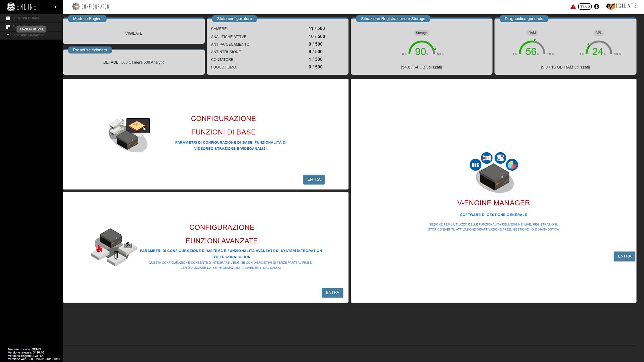The height and width of the screenshot is (362, 644).
Task: Click the Modello Engine panel label
Action: click(87, 19)
